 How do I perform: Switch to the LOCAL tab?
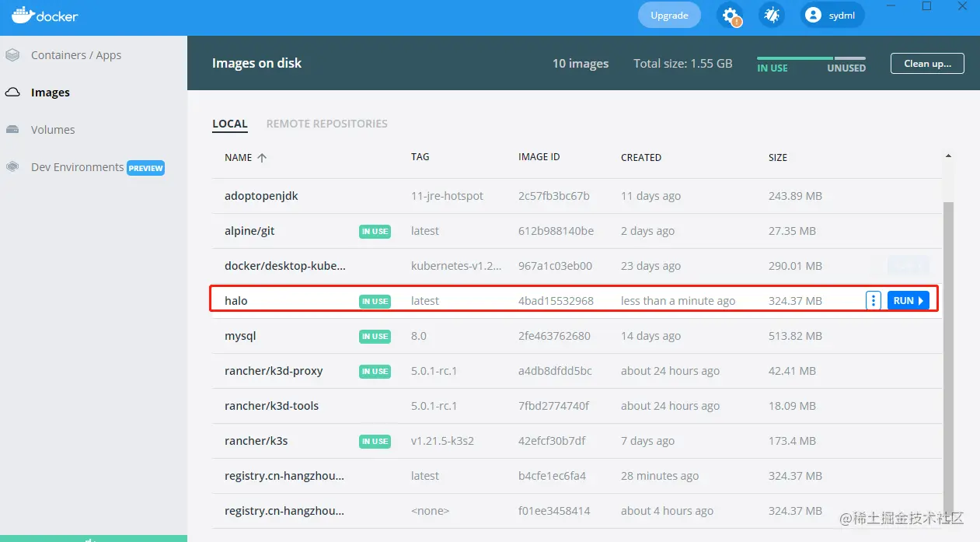[230, 124]
